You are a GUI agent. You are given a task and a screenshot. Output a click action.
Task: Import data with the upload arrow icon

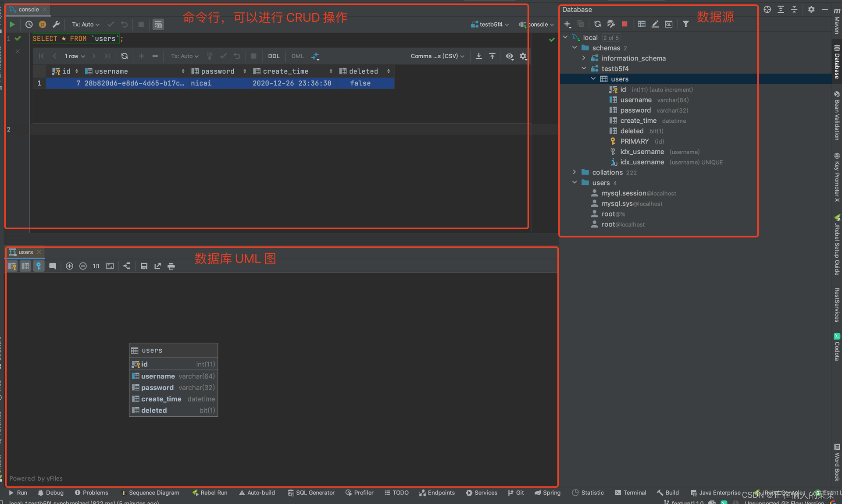(x=492, y=56)
